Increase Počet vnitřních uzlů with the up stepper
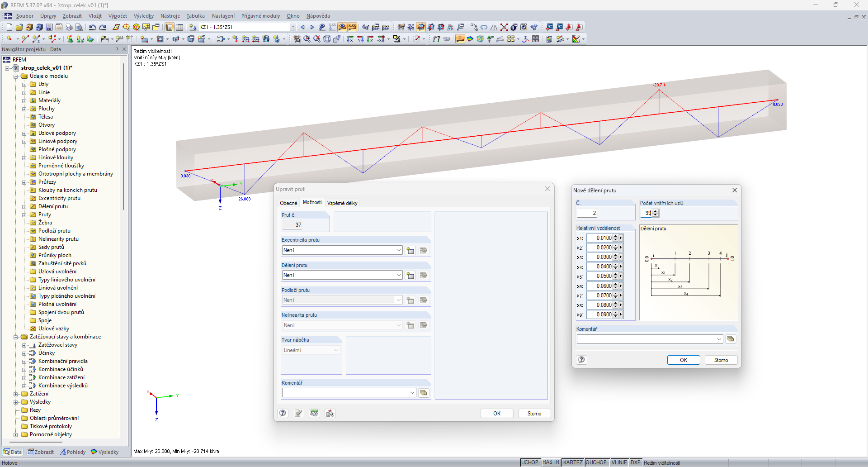Viewport: 868px width, 467px height. click(656, 211)
